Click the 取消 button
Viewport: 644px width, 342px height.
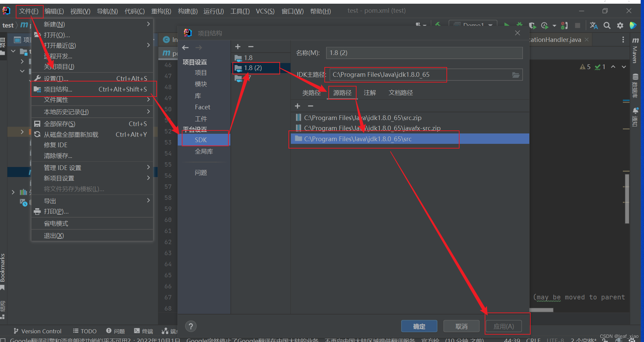tap(462, 326)
